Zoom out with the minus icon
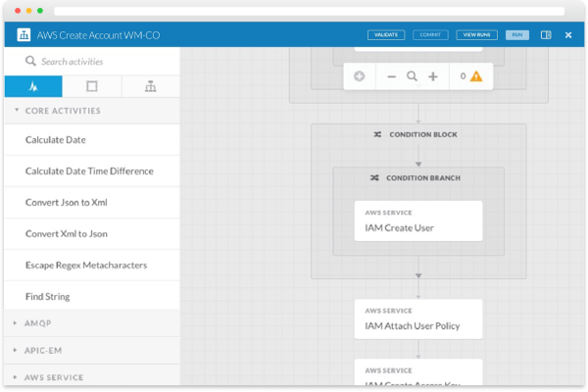Screen dimensions: 588x392 pyautogui.click(x=391, y=76)
